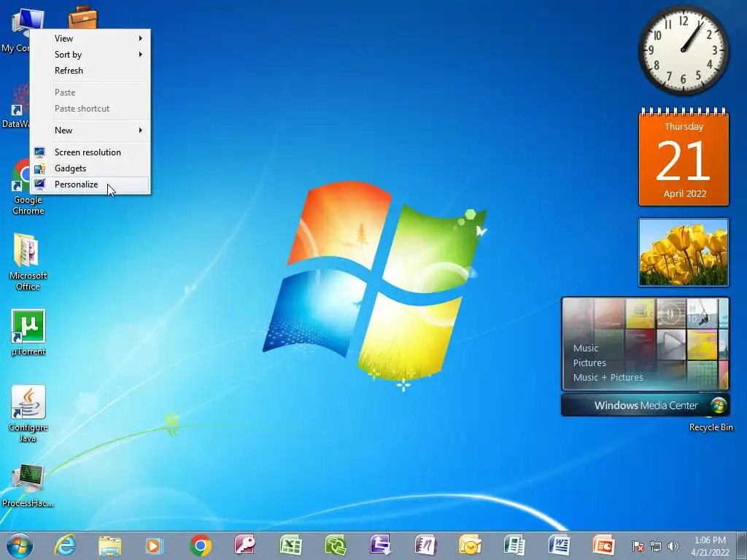The image size is (747, 560).
Task: Click the tray clock showing 1:06 PM
Action: click(x=710, y=546)
